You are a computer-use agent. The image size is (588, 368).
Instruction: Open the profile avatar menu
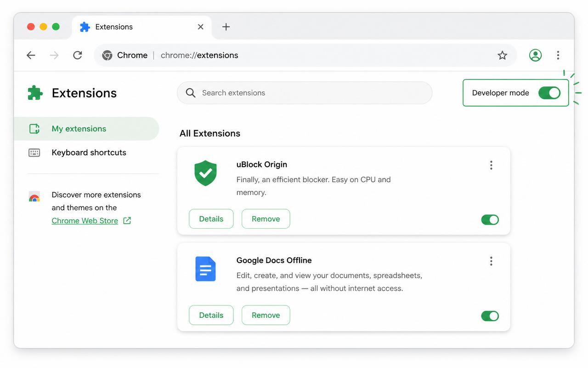tap(535, 55)
